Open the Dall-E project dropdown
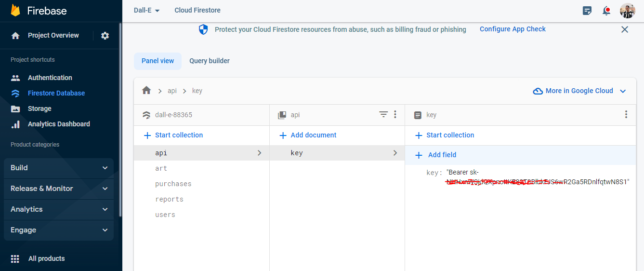Screen dimensions: 644x271 147,10
